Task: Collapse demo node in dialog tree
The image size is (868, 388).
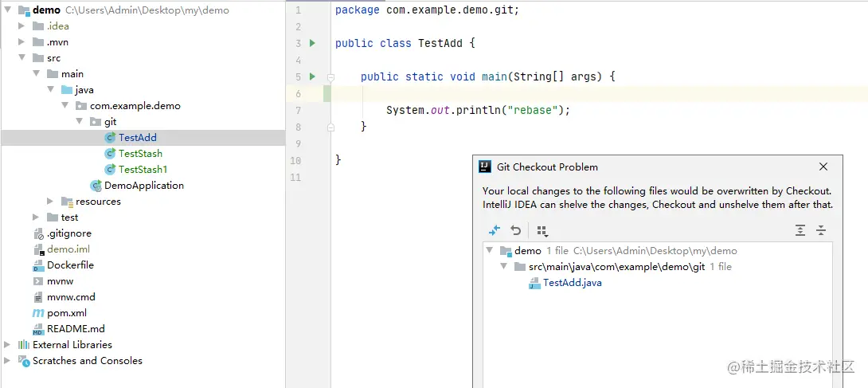Action: point(490,251)
